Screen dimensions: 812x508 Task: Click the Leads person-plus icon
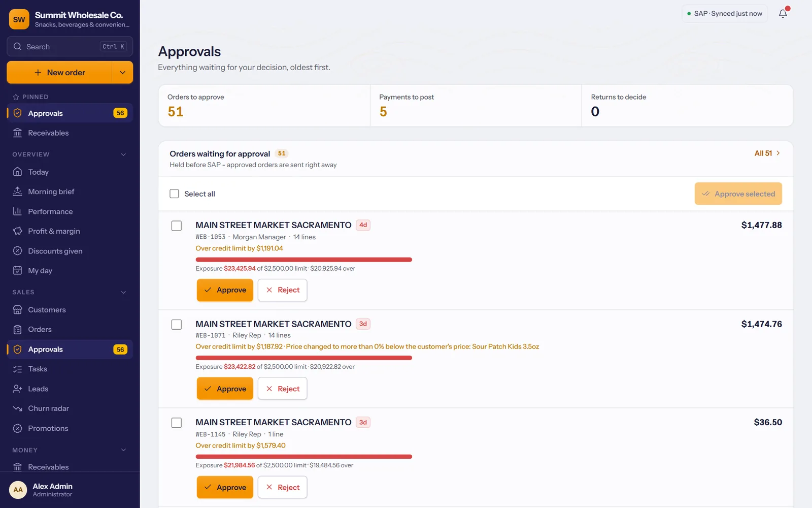[x=18, y=389]
